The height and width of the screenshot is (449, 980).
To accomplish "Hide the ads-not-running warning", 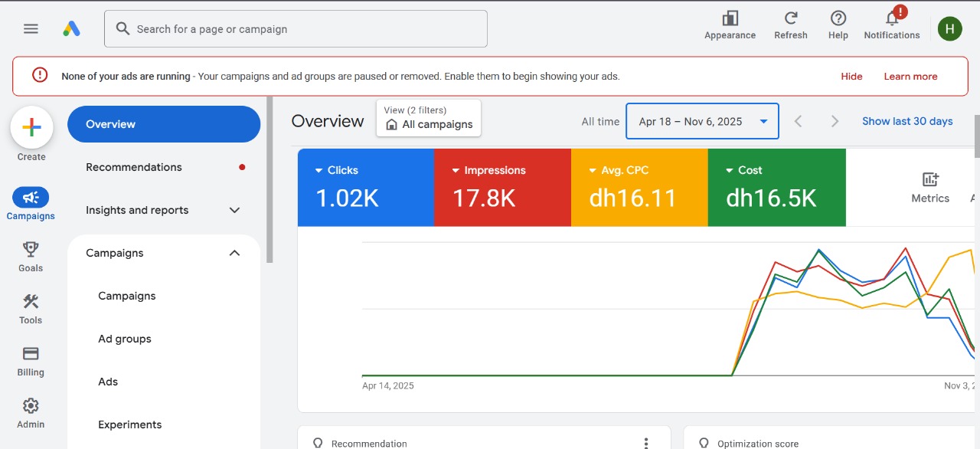I will tap(851, 76).
